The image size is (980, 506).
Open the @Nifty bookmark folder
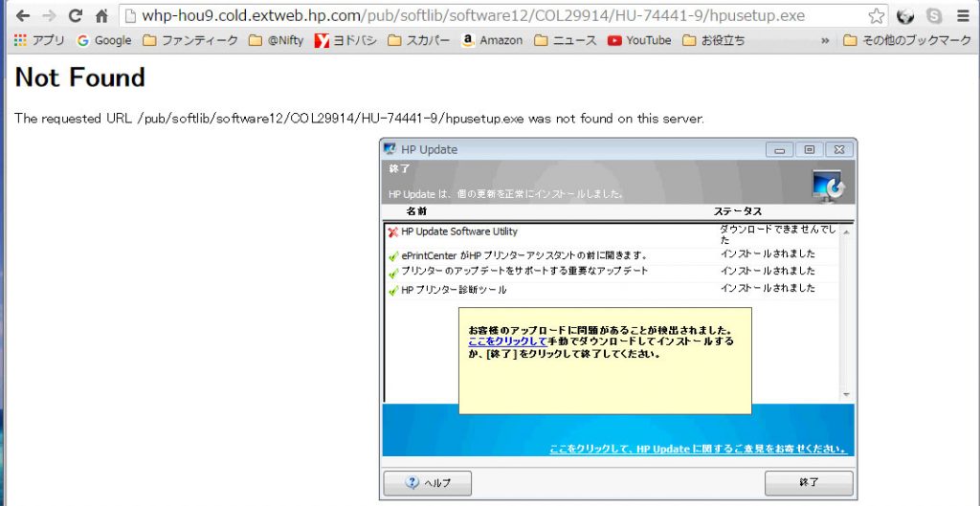[276, 40]
